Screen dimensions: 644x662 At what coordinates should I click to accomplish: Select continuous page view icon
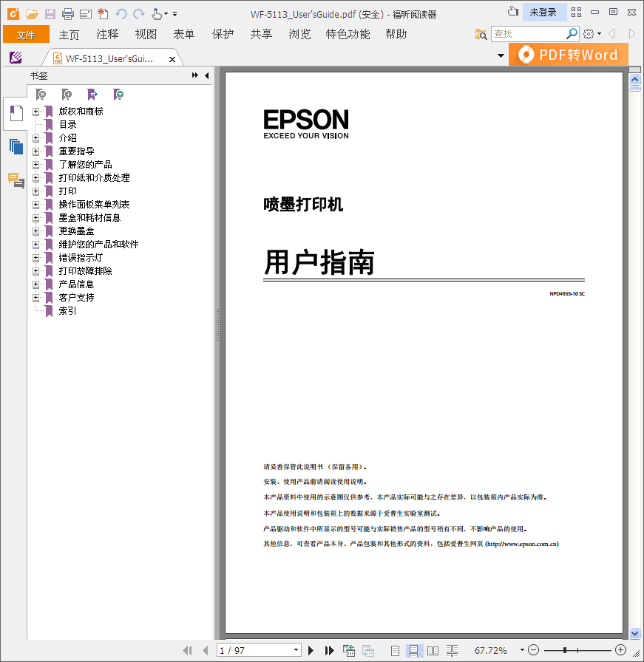pos(414,651)
